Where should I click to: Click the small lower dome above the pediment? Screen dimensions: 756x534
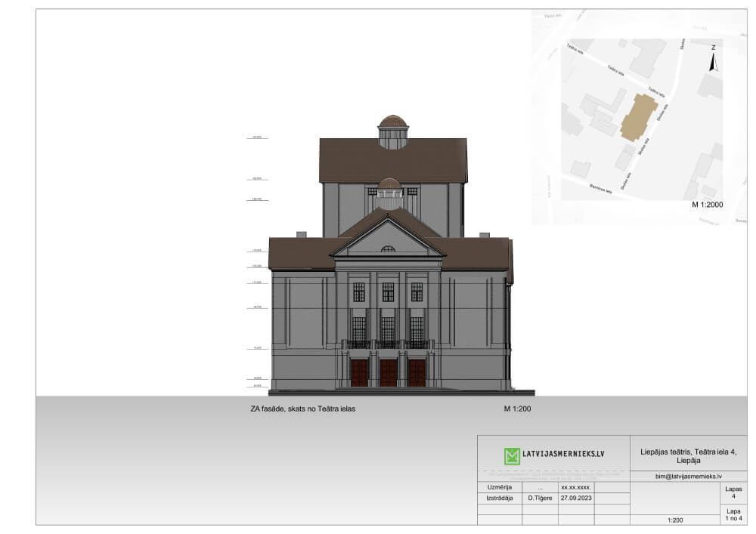[389, 186]
